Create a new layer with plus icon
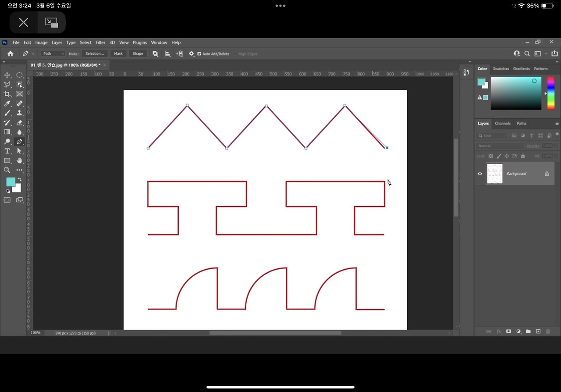The width and height of the screenshot is (561, 392). tap(538, 331)
